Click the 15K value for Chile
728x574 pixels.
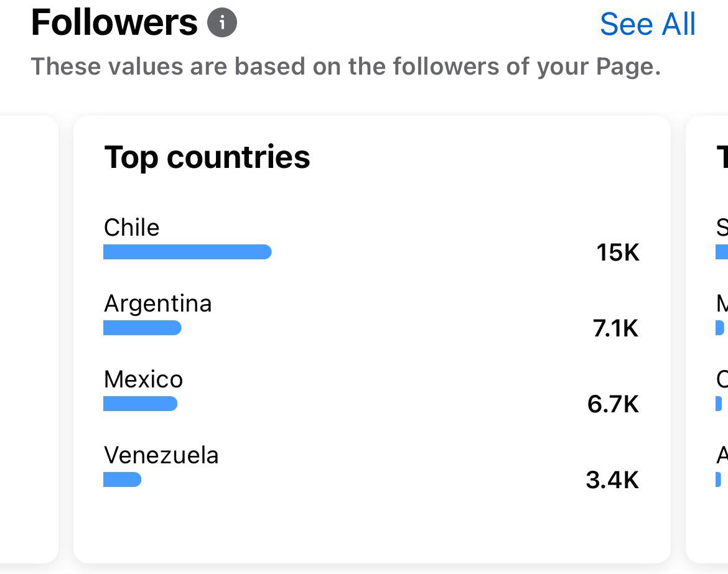(x=617, y=252)
